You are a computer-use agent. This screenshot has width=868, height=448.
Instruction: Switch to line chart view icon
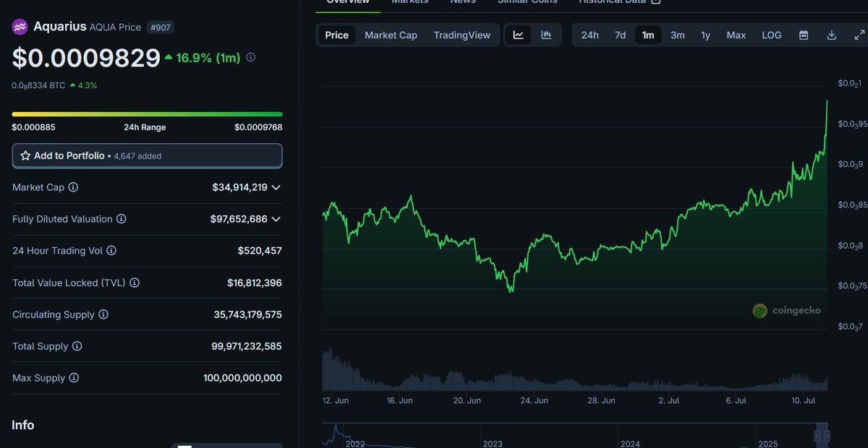[x=519, y=35]
